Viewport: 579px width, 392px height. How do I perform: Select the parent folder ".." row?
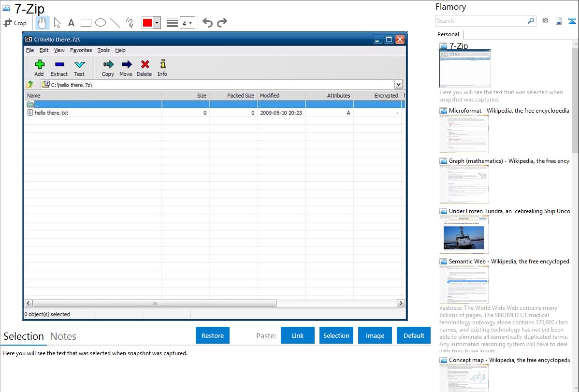point(215,104)
